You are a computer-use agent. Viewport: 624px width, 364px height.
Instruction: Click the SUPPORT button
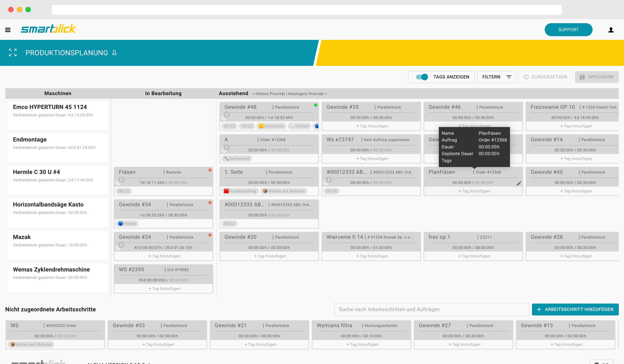[569, 29]
